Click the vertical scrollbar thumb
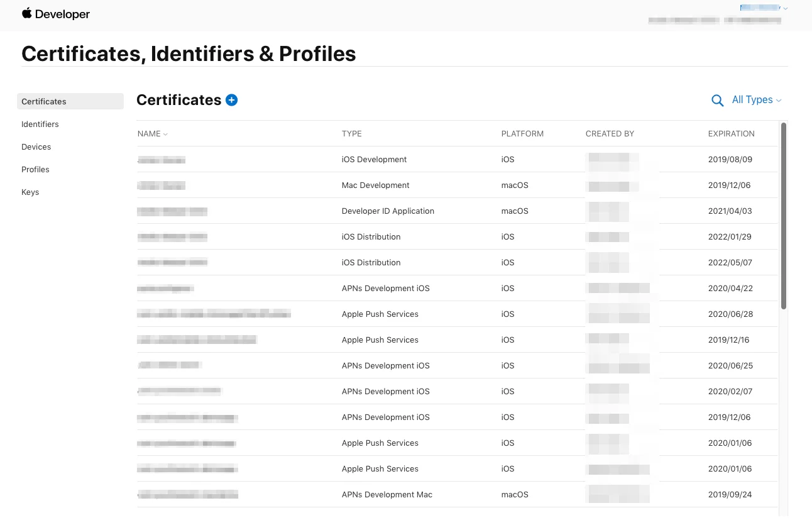Viewport: 812px width, 525px height. 783,216
